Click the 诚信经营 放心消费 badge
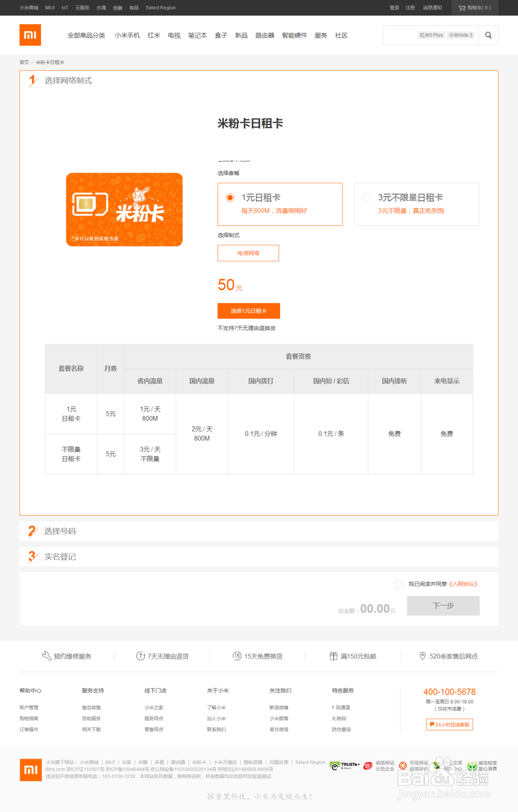This screenshot has width=518, height=812. click(x=482, y=766)
